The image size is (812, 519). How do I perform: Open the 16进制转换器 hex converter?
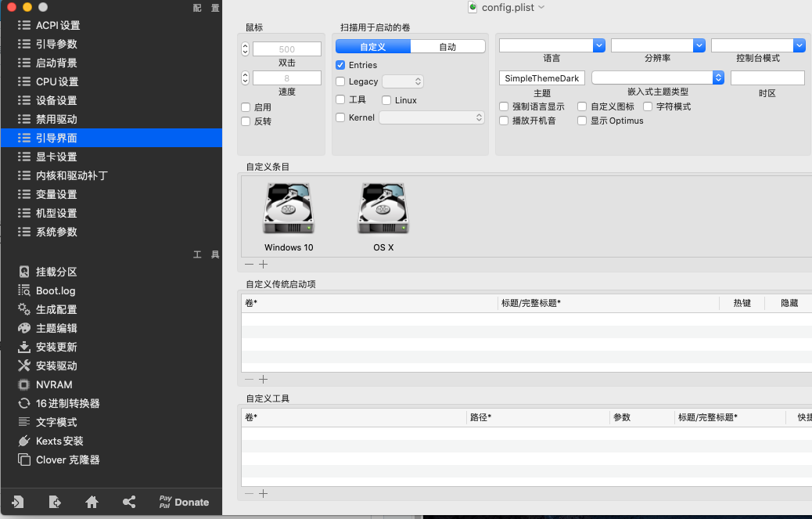pos(59,403)
